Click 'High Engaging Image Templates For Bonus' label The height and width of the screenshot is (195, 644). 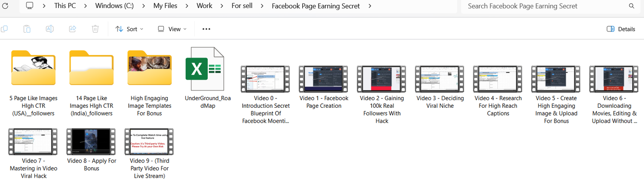[x=149, y=106]
